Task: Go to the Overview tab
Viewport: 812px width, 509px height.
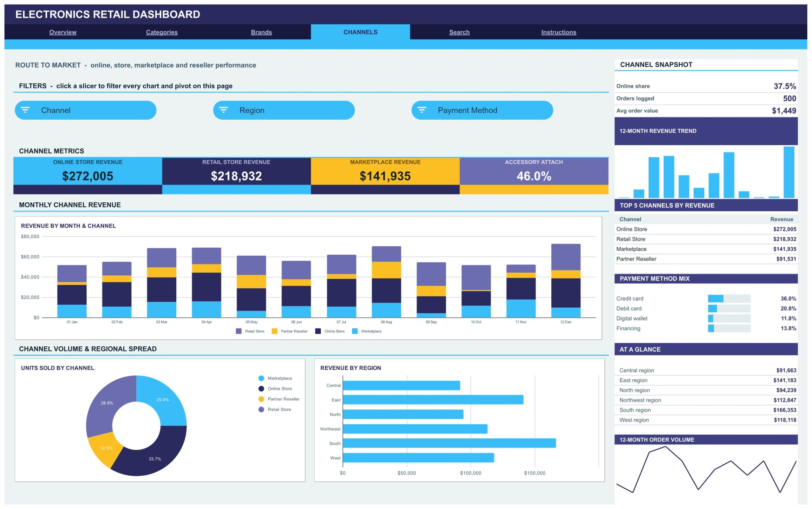Action: 63,32
